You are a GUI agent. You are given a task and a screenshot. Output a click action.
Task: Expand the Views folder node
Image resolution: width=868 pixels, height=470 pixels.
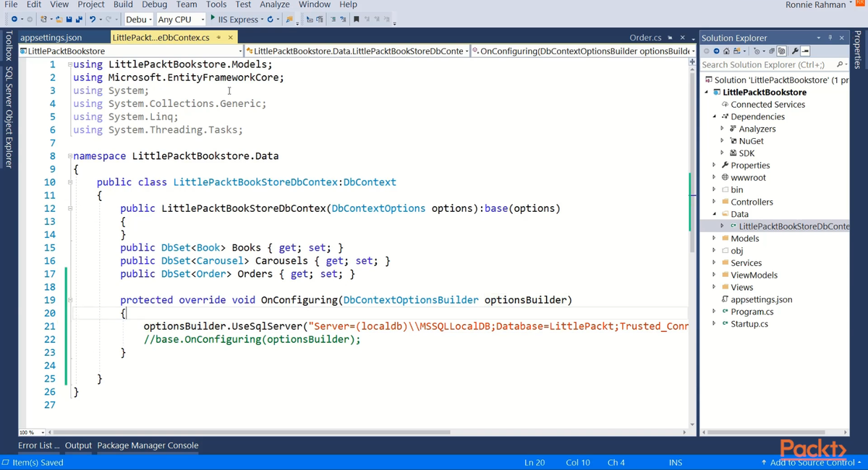[x=714, y=287]
